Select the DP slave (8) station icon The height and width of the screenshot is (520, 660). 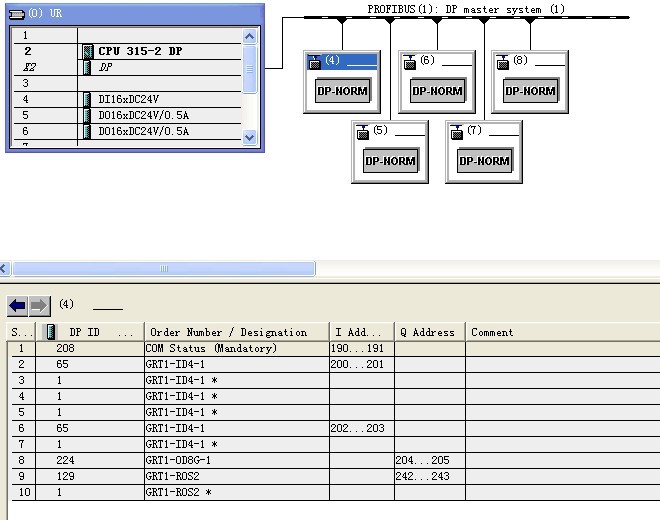point(502,62)
